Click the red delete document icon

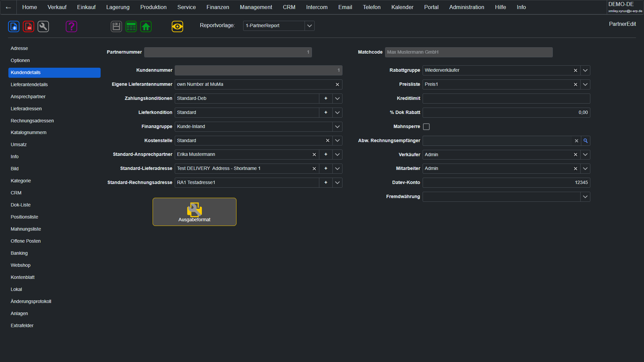point(29,26)
